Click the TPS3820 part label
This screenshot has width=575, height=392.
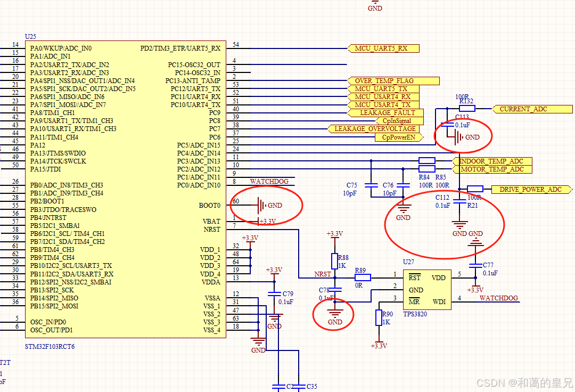(x=415, y=314)
